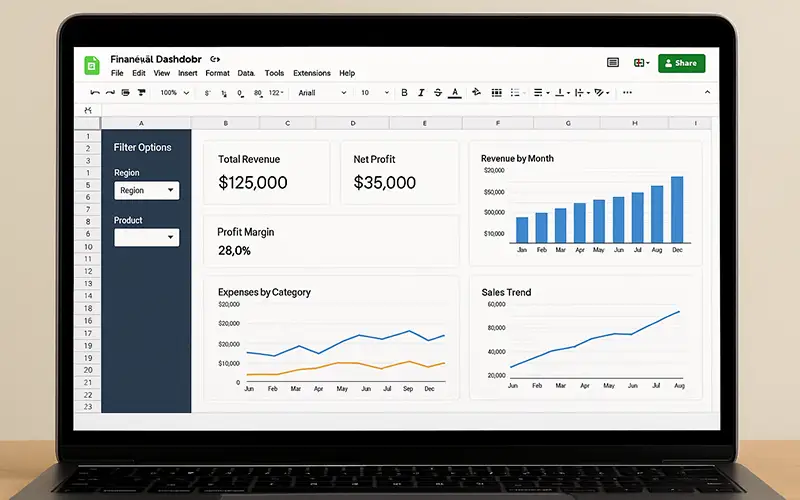
Task: Select the column D header
Action: tap(353, 124)
